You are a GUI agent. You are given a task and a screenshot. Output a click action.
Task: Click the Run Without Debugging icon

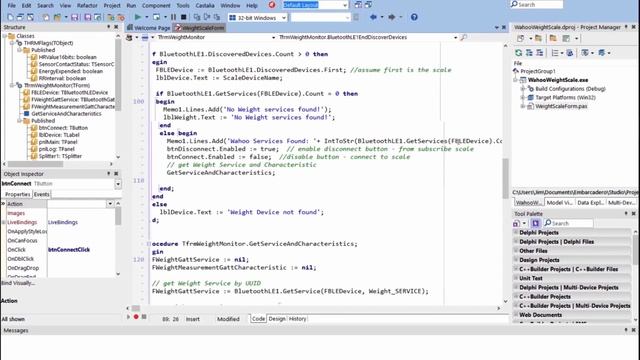point(156,17)
